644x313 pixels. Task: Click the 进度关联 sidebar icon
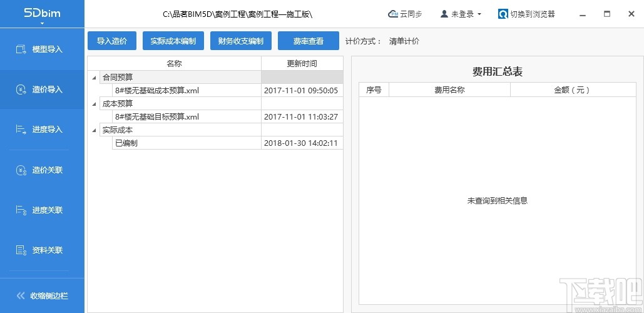tap(21, 210)
